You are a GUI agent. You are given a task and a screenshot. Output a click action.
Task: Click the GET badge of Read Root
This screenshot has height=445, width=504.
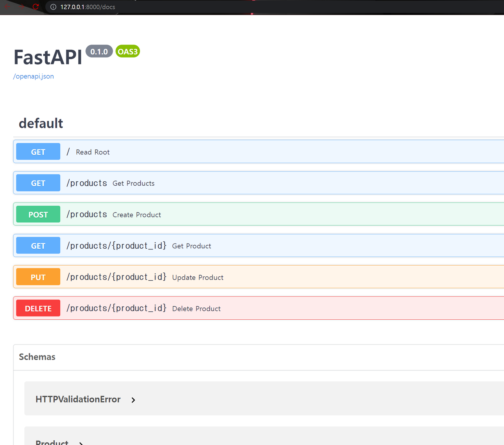38,151
